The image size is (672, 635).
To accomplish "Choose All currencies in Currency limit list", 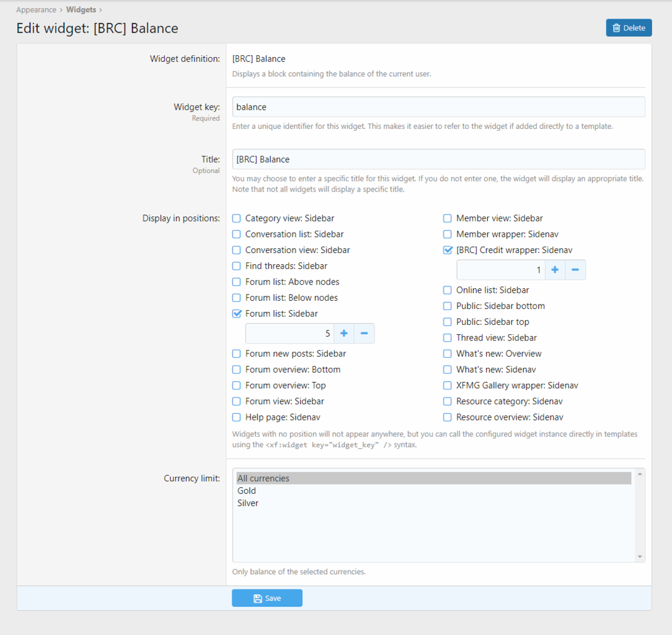I will click(x=263, y=478).
